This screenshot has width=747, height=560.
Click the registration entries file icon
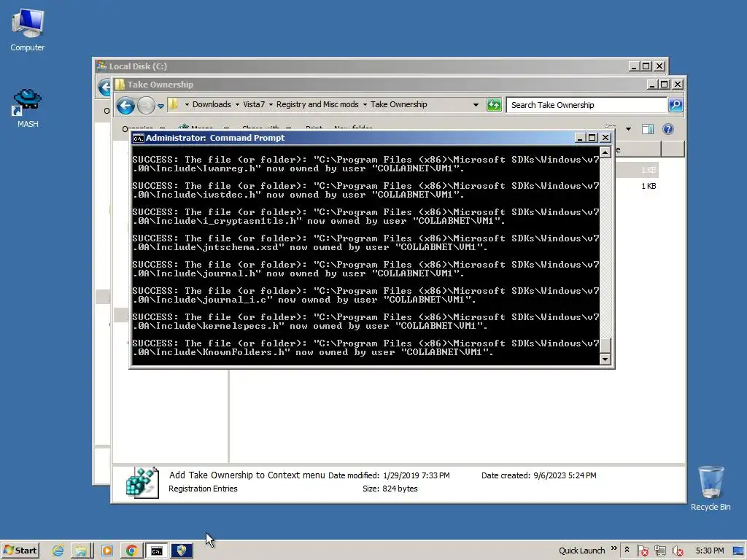(x=142, y=483)
